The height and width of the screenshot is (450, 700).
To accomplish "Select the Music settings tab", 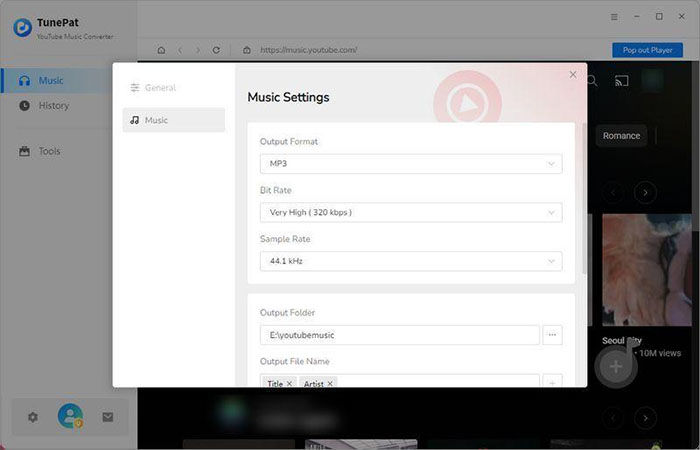I will click(173, 120).
